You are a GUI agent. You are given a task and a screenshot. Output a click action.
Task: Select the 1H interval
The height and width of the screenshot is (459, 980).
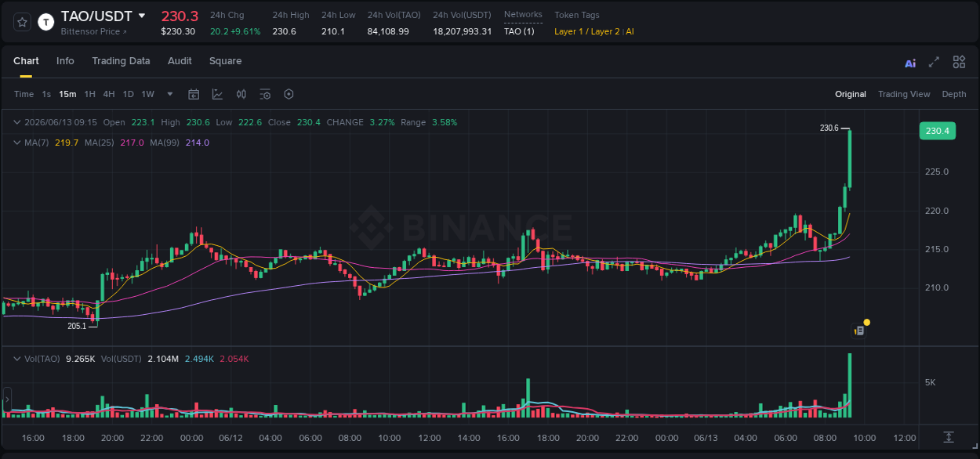tap(89, 94)
